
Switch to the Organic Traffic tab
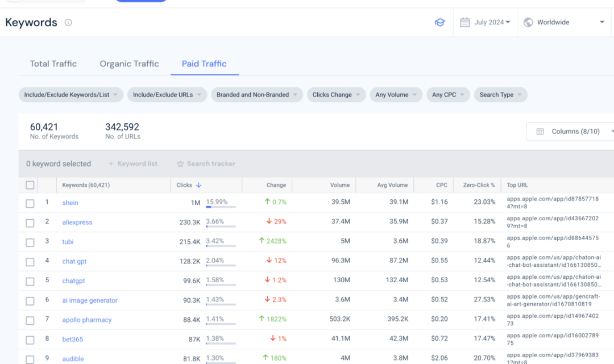pyautogui.click(x=129, y=64)
